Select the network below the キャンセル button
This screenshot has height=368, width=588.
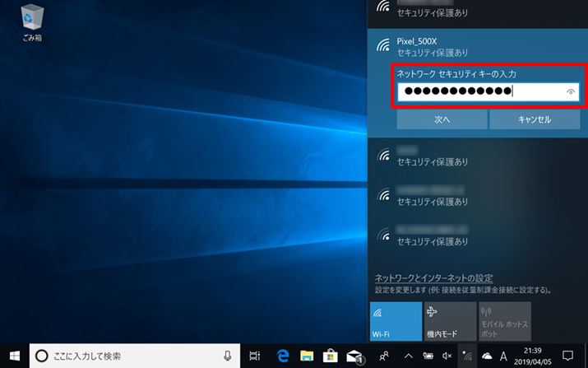[x=478, y=156]
